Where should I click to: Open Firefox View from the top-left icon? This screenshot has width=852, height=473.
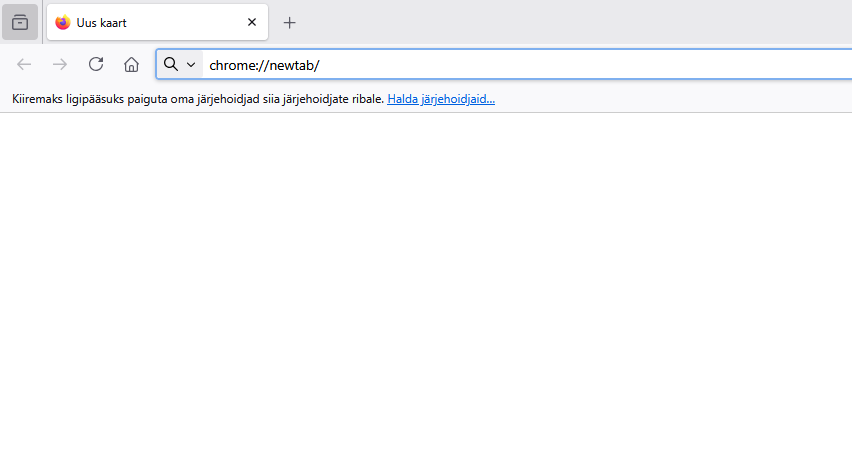click(x=20, y=22)
